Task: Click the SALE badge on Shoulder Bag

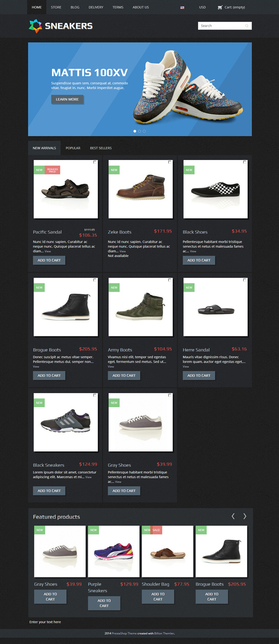Action: click(x=157, y=530)
